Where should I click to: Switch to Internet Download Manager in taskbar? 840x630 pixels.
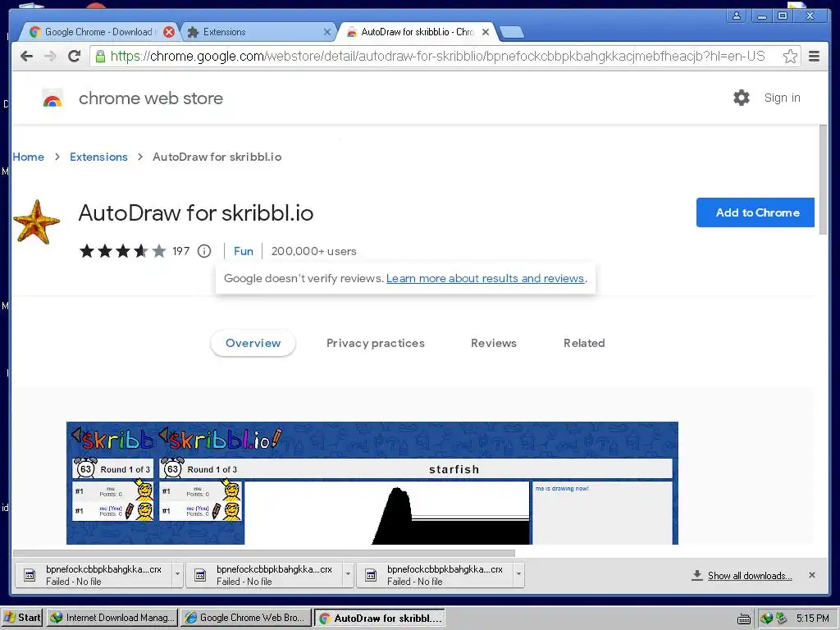click(x=112, y=618)
